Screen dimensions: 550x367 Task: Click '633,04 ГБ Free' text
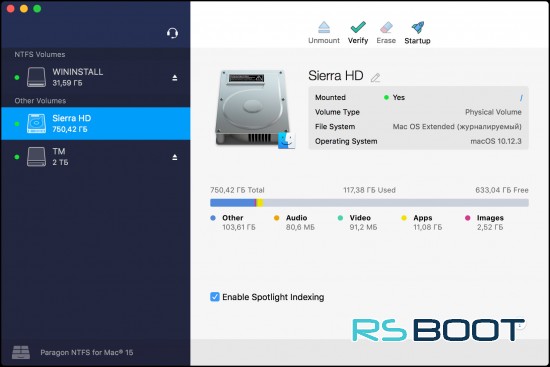click(x=502, y=190)
